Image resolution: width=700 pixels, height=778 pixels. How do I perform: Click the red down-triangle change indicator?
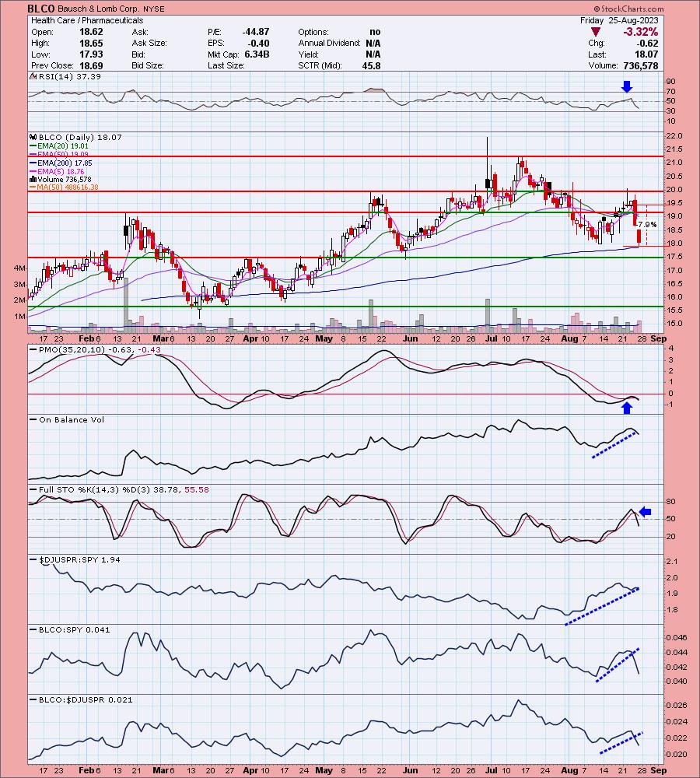(595, 32)
